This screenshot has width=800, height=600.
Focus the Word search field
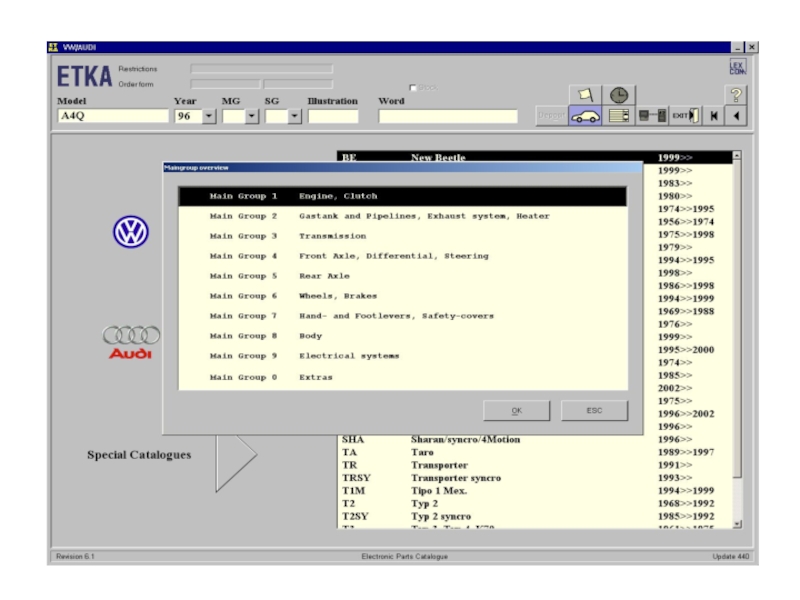(x=448, y=116)
